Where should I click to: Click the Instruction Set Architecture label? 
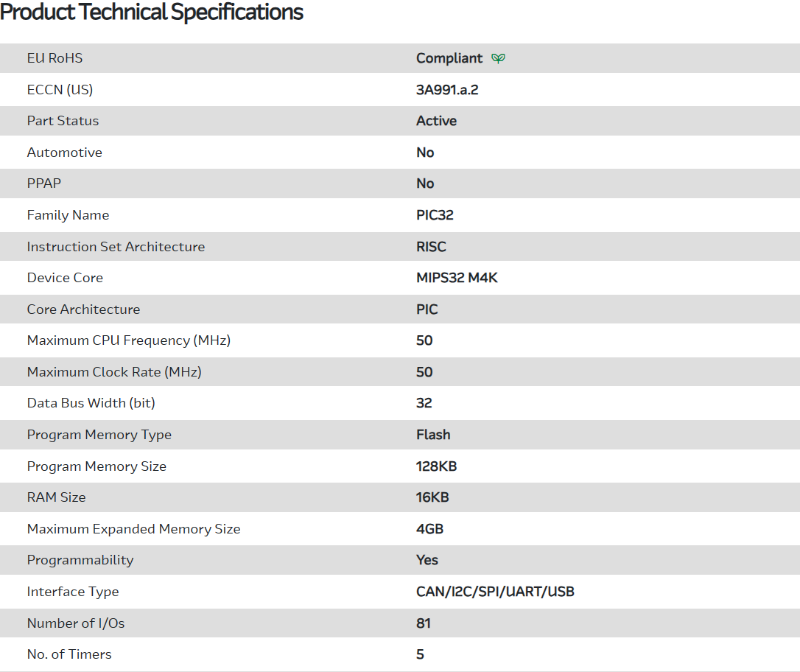(116, 247)
